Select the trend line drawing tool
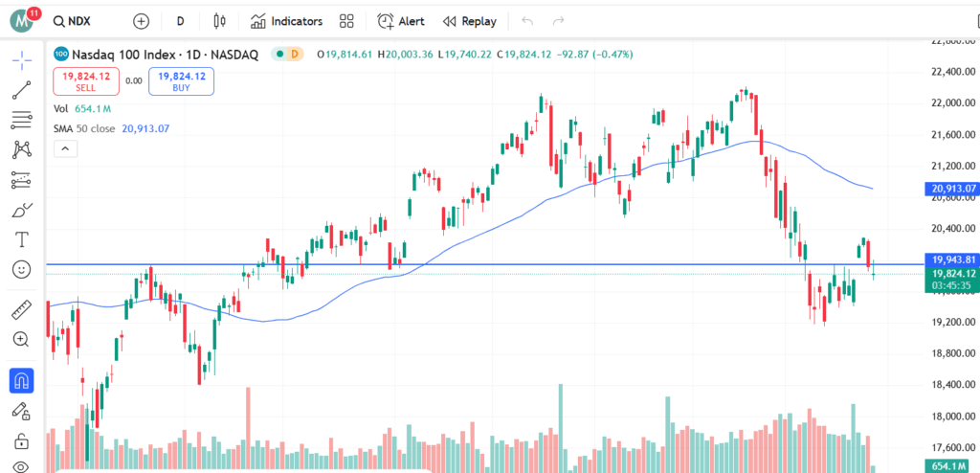The height and width of the screenshot is (473, 980). pyautogui.click(x=22, y=90)
